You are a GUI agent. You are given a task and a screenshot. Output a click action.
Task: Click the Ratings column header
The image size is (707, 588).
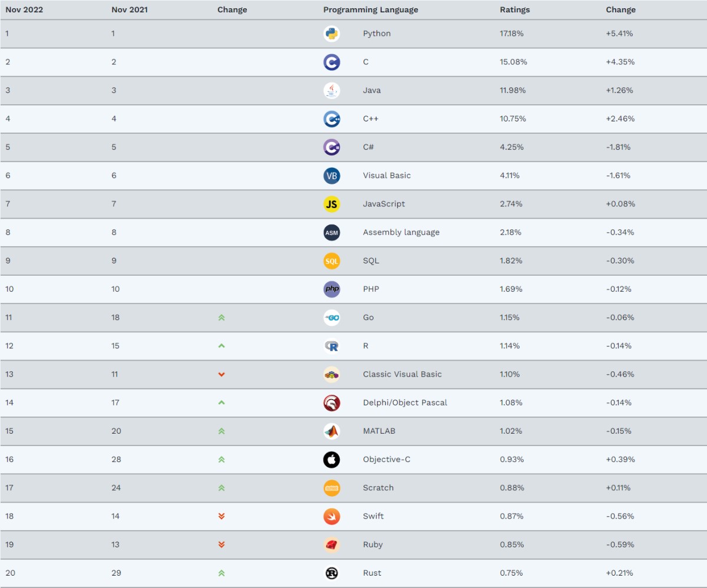pos(515,9)
